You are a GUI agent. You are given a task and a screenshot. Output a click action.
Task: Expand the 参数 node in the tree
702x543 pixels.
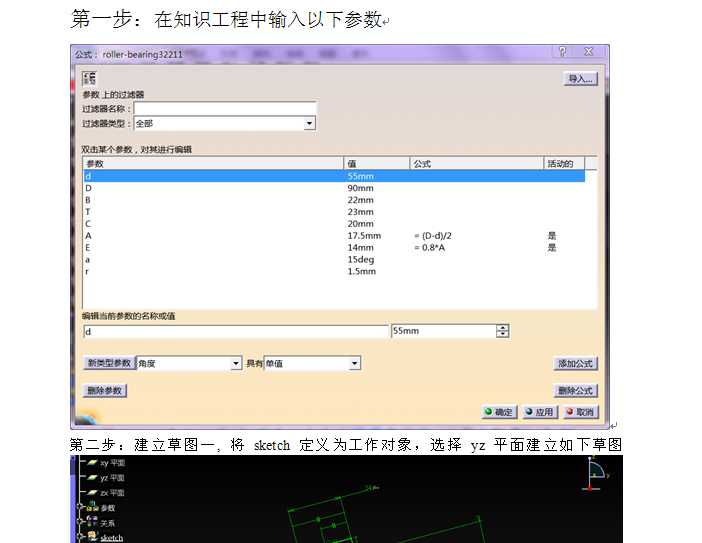[x=79, y=508]
